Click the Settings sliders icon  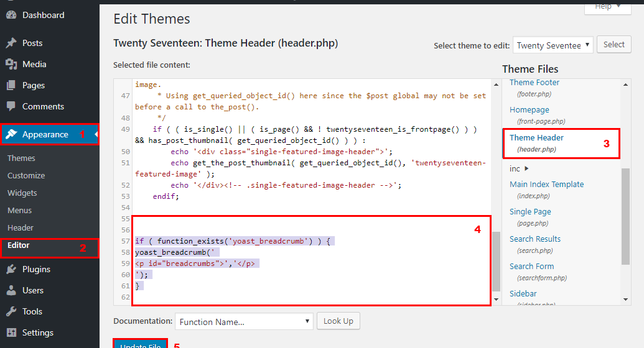coord(11,332)
